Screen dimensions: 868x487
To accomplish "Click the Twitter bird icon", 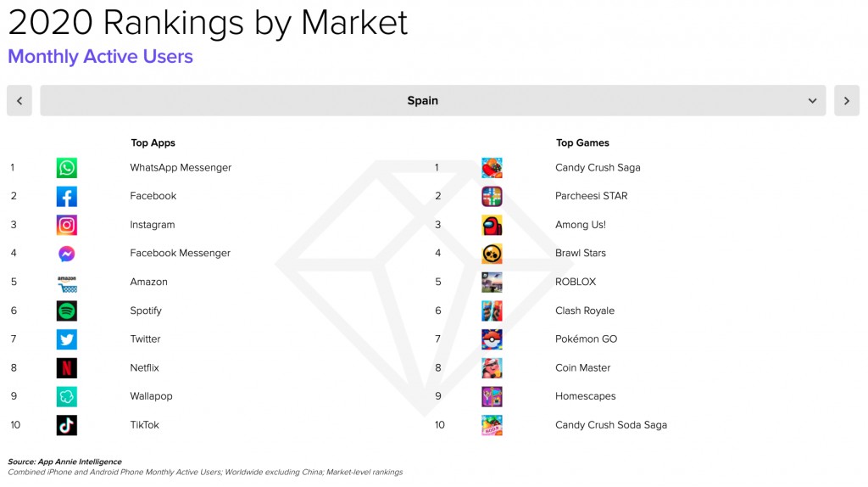I will [x=66, y=339].
